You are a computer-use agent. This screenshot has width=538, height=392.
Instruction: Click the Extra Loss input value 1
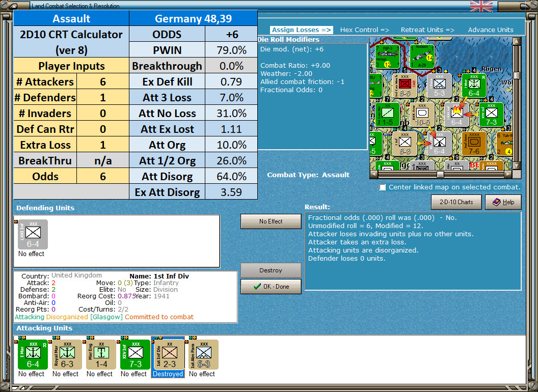pos(102,145)
